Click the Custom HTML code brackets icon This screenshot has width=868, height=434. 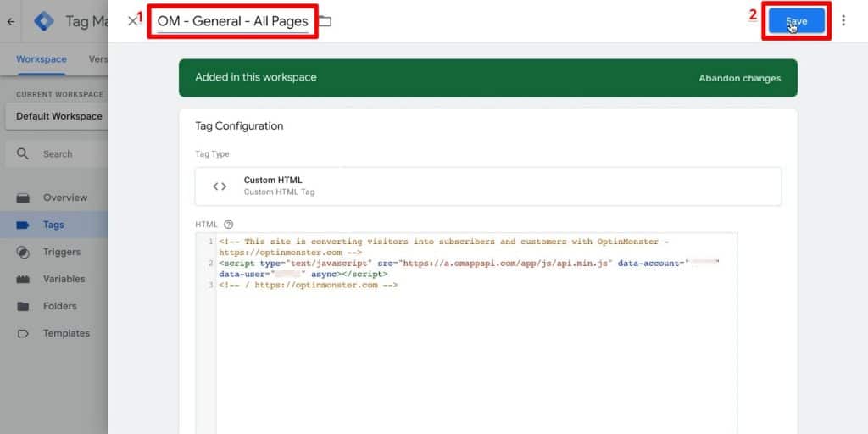[220, 186]
